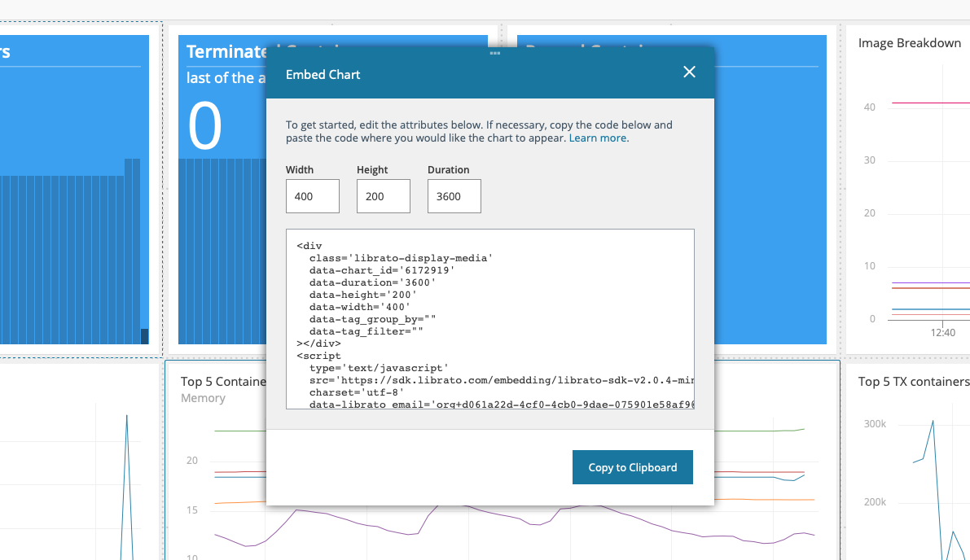Image resolution: width=970 pixels, height=560 pixels.
Task: Select the pink line in Image Breakdown
Action: tap(928, 102)
